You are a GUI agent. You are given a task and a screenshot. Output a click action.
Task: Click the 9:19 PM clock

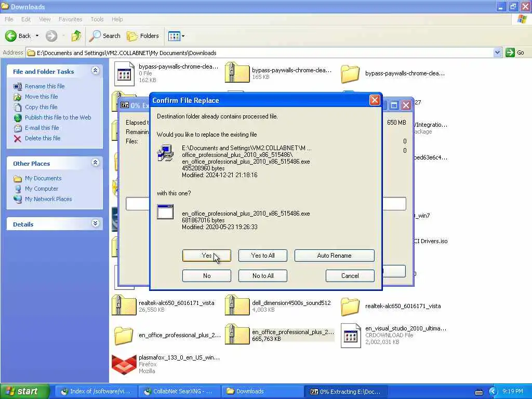point(513,392)
